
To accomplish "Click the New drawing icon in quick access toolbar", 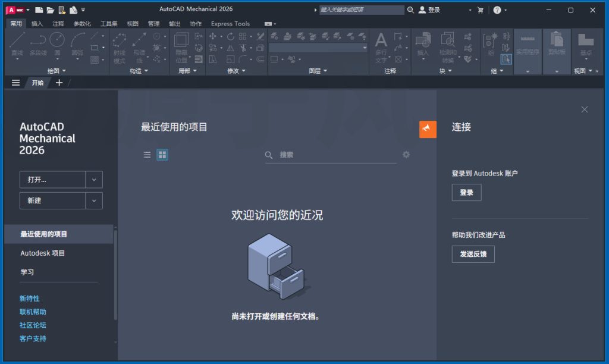I will [x=39, y=10].
